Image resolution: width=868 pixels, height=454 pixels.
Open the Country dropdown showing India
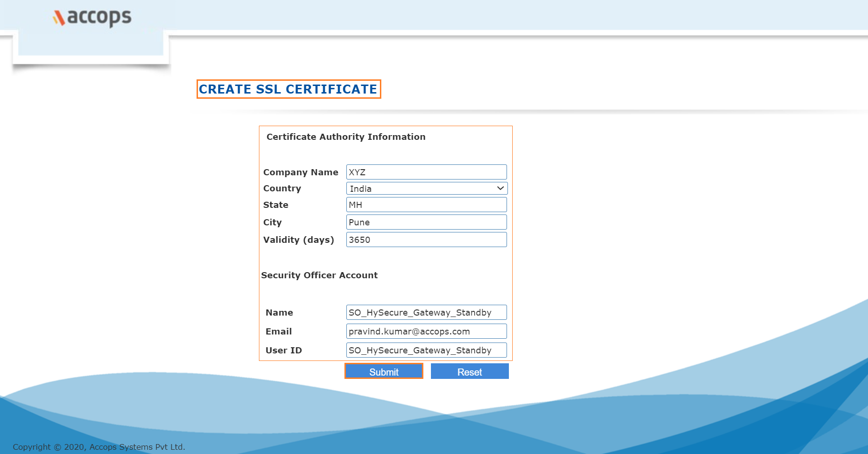pos(427,188)
